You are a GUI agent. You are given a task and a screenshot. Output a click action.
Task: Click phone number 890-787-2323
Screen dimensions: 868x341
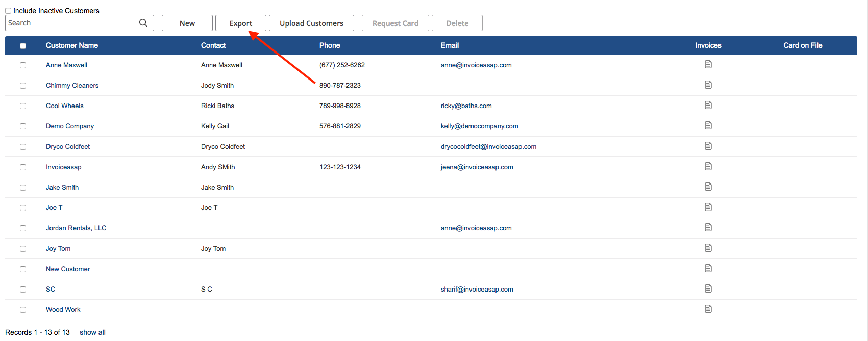[x=340, y=86]
